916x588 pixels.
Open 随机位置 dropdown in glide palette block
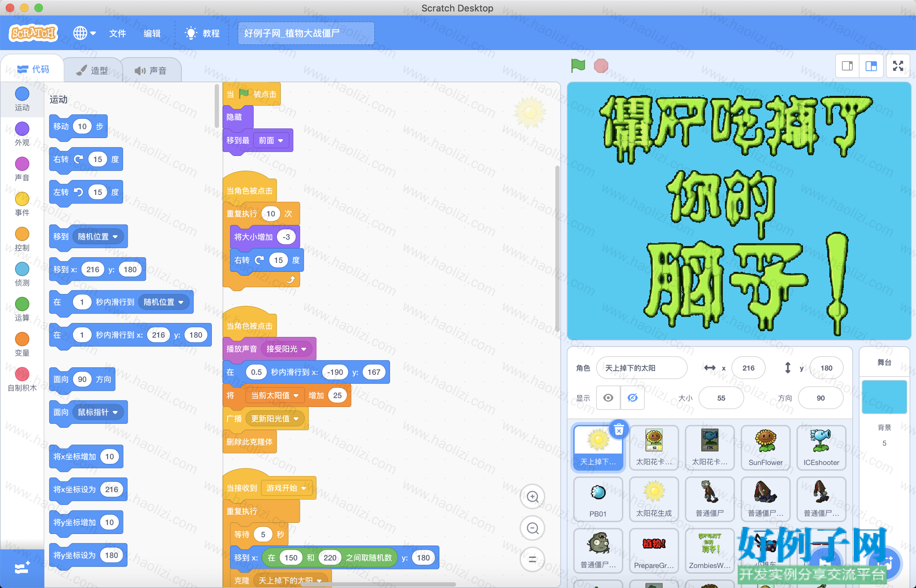164,302
